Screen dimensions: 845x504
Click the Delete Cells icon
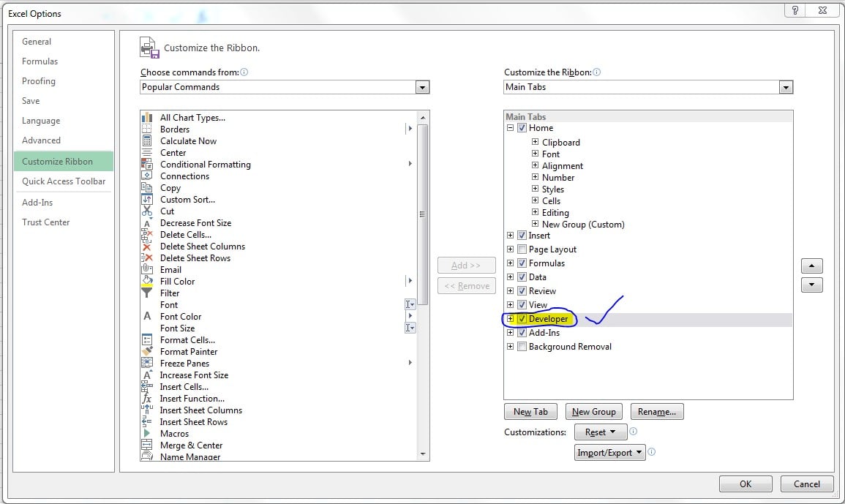(x=146, y=235)
